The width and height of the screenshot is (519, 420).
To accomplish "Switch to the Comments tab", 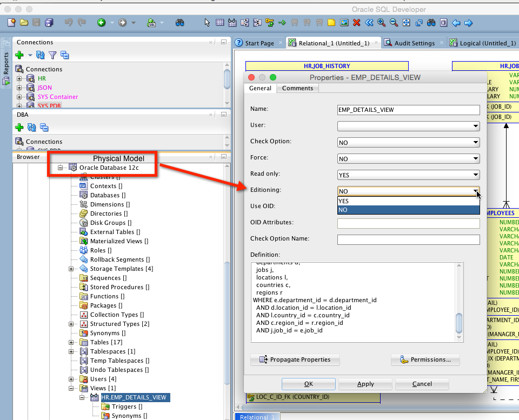I will [x=297, y=88].
